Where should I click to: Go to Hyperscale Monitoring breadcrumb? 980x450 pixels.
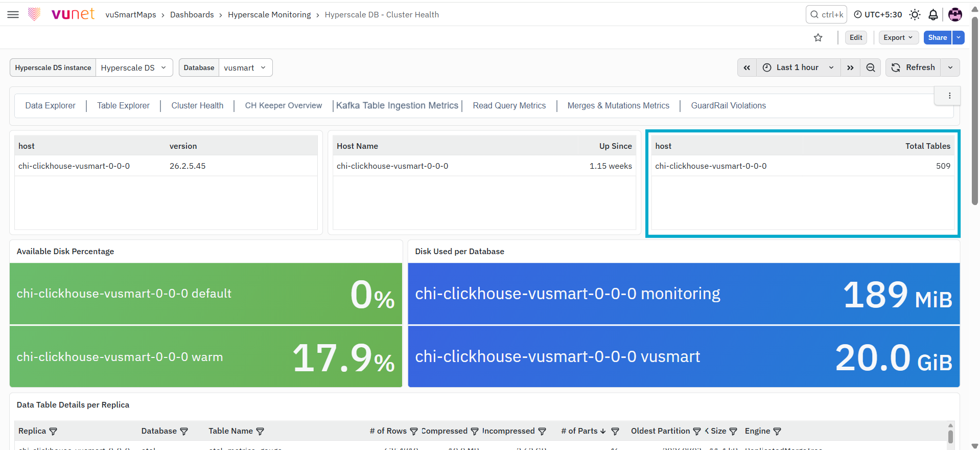coord(269,14)
